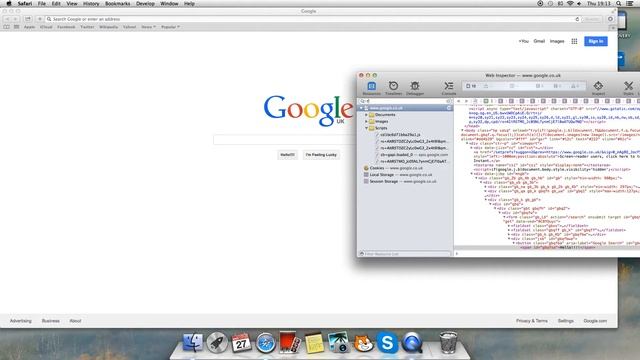
Task: Open the Styles sidebar in Web Inspector
Action: coord(629,88)
